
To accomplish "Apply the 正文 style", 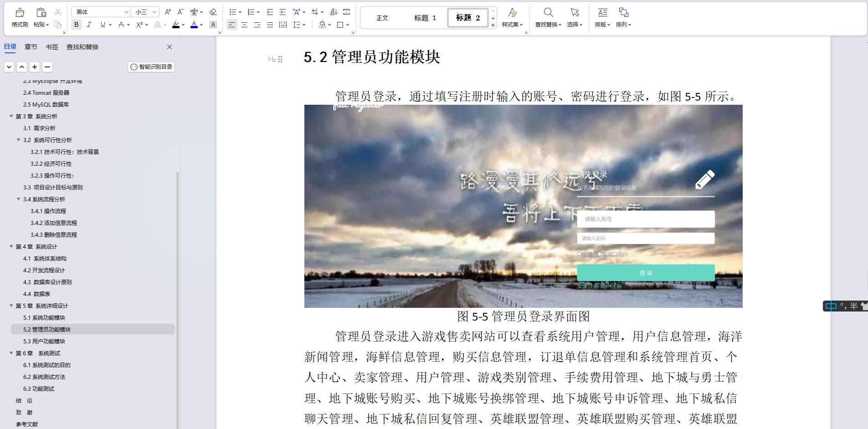I will tap(382, 18).
